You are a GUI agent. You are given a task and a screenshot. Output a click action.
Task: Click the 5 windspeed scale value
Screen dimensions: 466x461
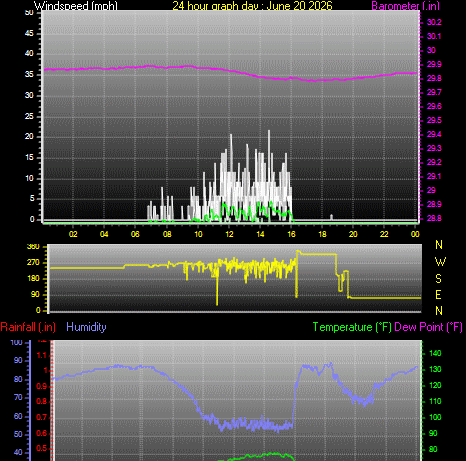click(x=32, y=199)
